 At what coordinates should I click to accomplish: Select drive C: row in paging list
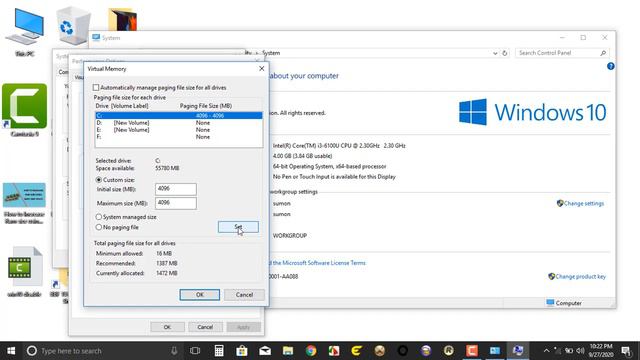click(179, 116)
